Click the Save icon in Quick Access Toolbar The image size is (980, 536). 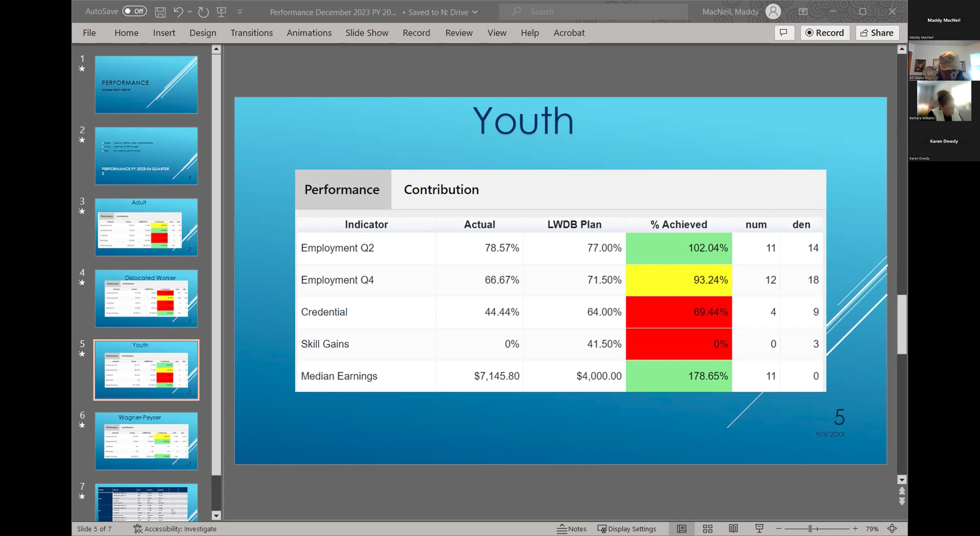click(x=160, y=12)
